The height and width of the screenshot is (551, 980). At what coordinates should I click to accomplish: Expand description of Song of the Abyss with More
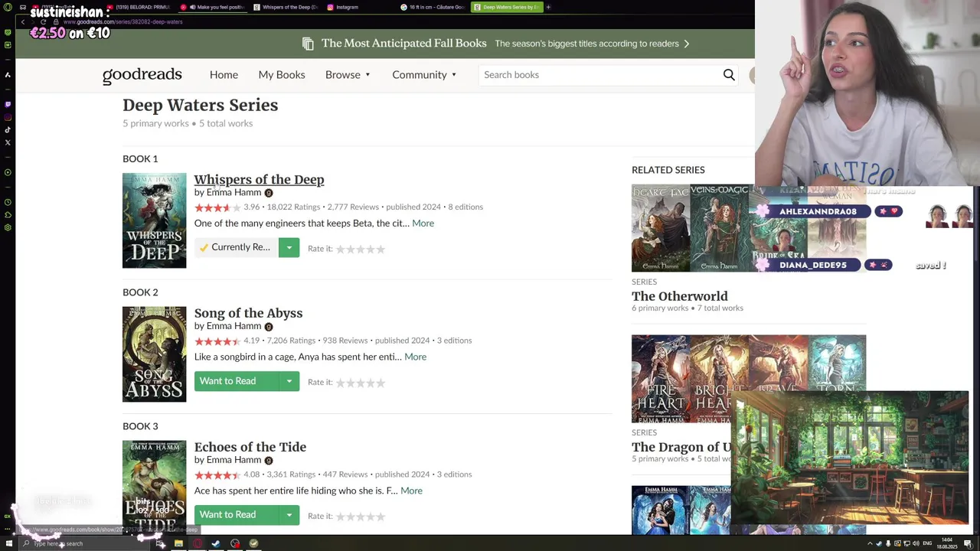[415, 357]
